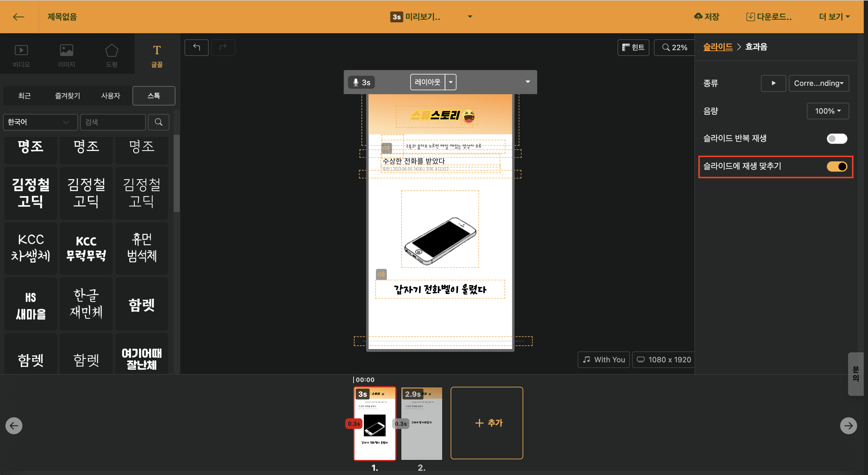The height and width of the screenshot is (475, 868).
Task: Open the 22% zoom control
Action: (674, 47)
